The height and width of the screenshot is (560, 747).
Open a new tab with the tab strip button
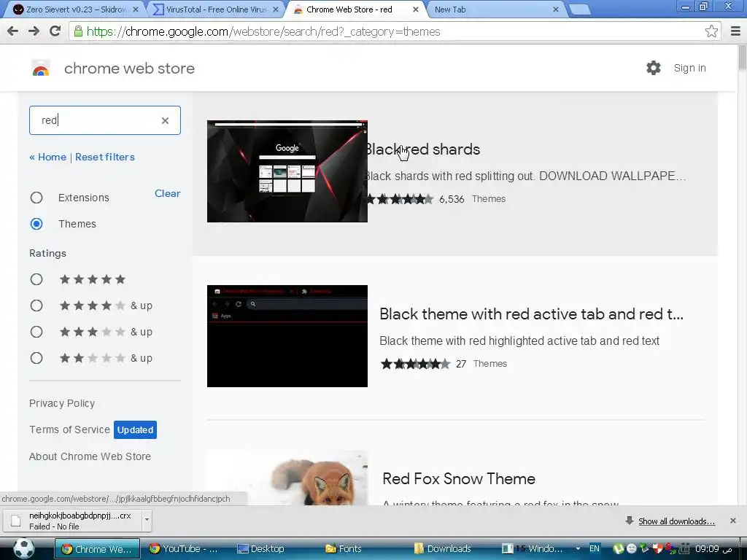point(580,9)
